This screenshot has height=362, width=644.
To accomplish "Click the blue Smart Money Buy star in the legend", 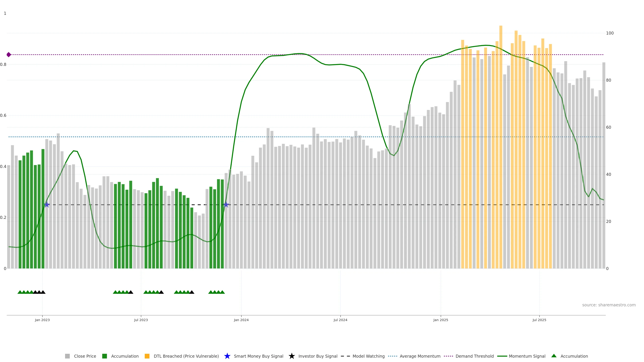I will coord(227,356).
